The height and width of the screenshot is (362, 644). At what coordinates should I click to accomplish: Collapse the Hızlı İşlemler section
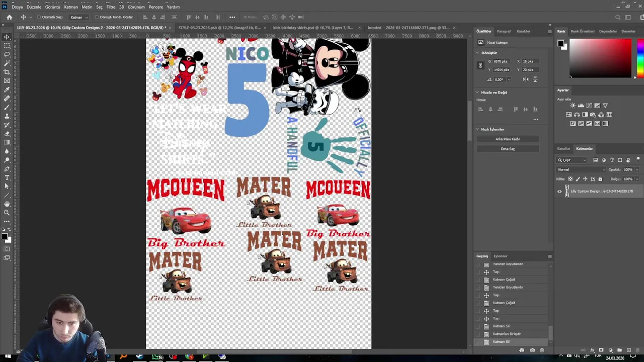477,129
